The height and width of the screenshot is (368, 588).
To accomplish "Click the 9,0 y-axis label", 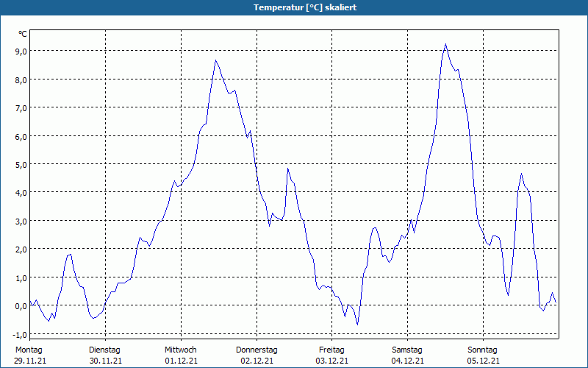I will click(x=21, y=52).
